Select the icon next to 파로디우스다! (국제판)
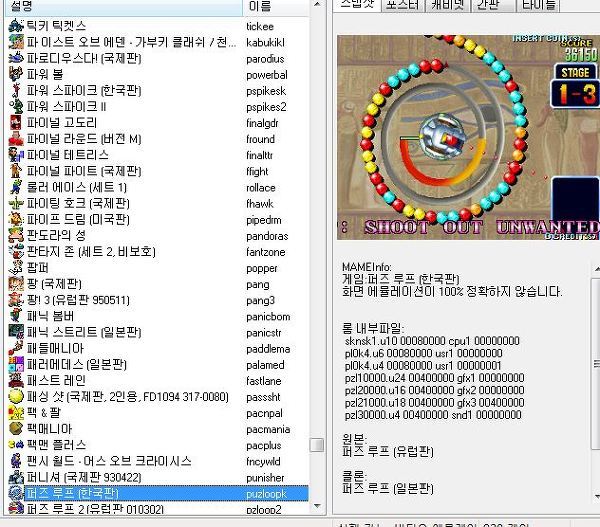The height and width of the screenshot is (527, 600). coord(16,58)
